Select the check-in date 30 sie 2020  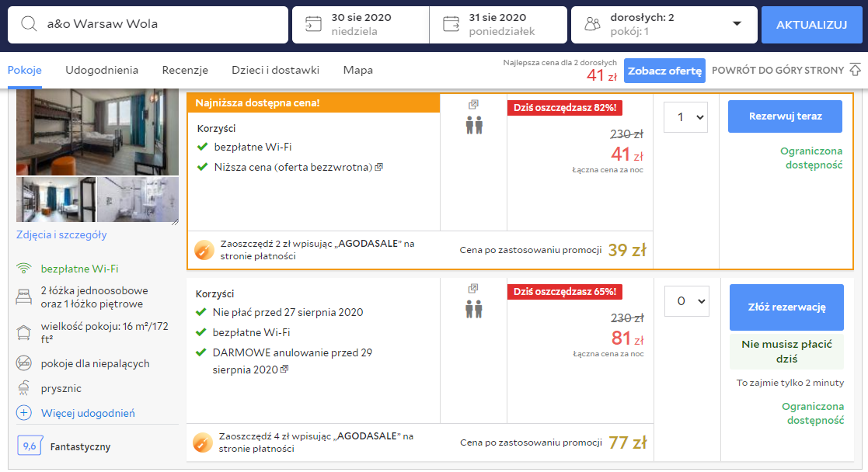(361, 24)
